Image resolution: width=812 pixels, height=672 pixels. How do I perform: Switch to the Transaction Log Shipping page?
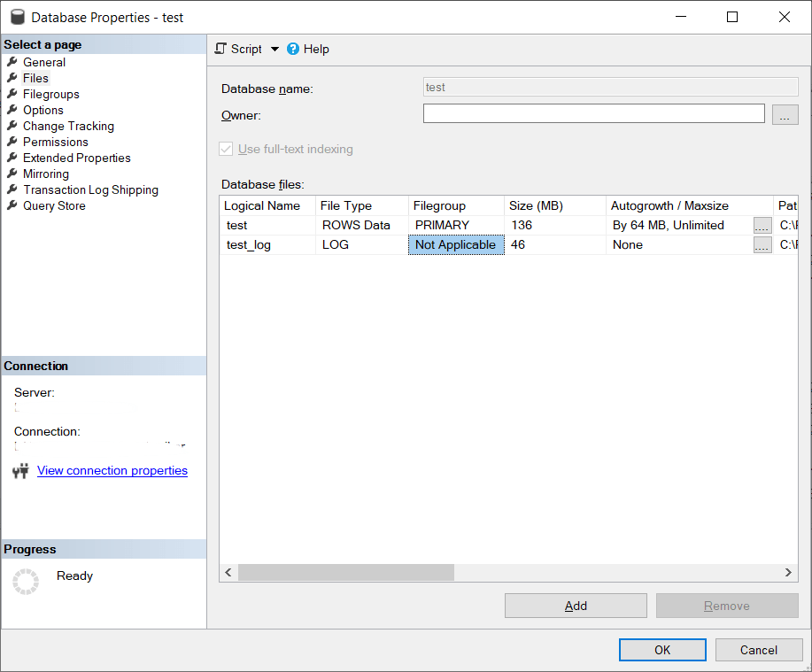pos(90,189)
